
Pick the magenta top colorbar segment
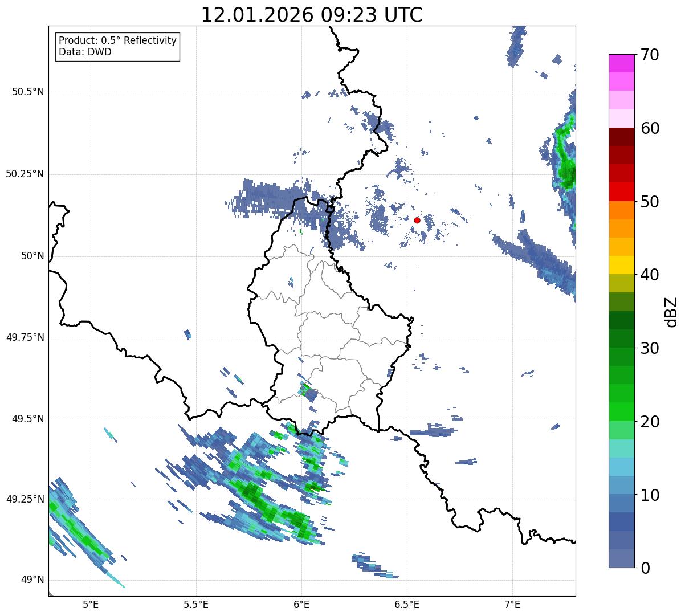[621, 63]
